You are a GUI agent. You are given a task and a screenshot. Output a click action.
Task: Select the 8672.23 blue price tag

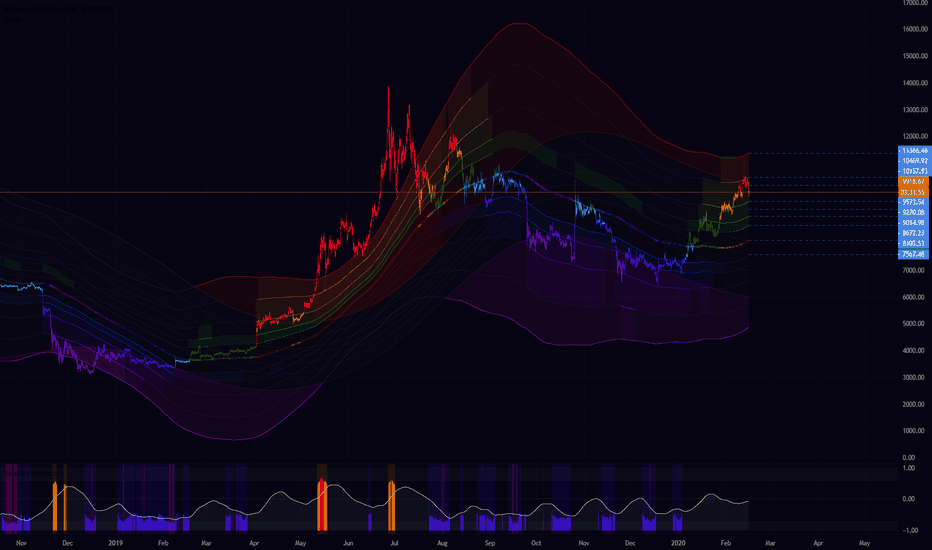pos(914,233)
